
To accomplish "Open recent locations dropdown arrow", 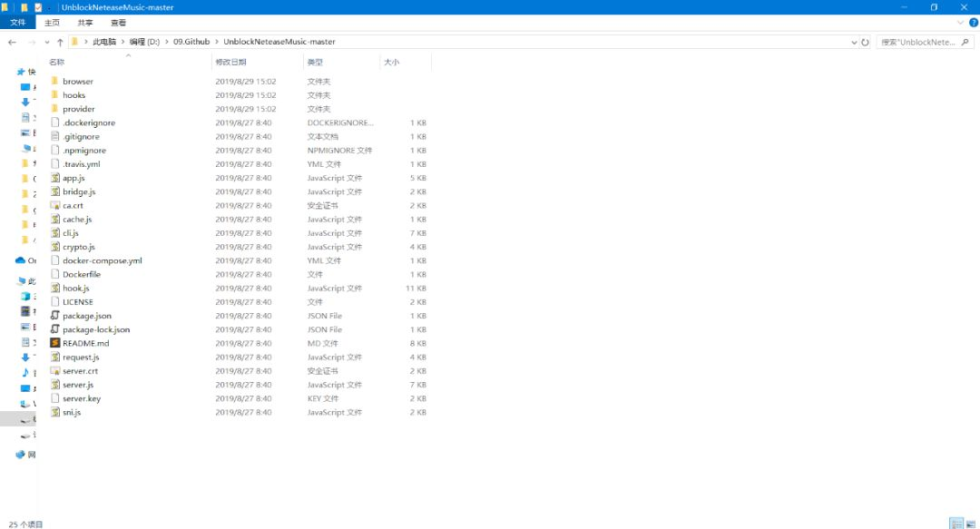I will point(47,42).
